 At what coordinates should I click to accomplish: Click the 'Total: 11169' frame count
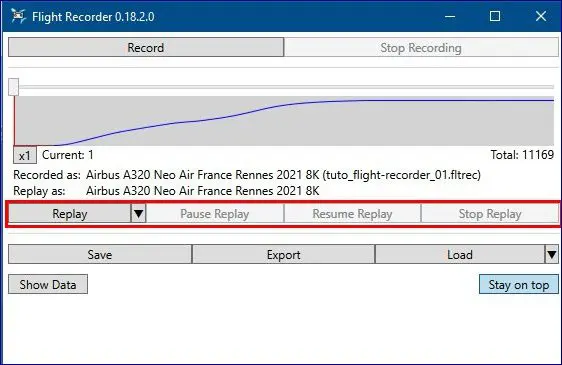[522, 155]
